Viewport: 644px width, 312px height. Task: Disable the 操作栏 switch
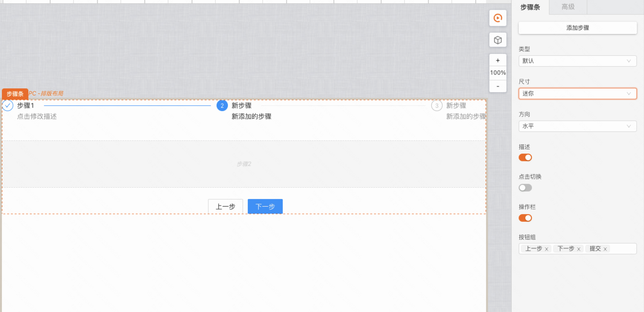coord(525,218)
